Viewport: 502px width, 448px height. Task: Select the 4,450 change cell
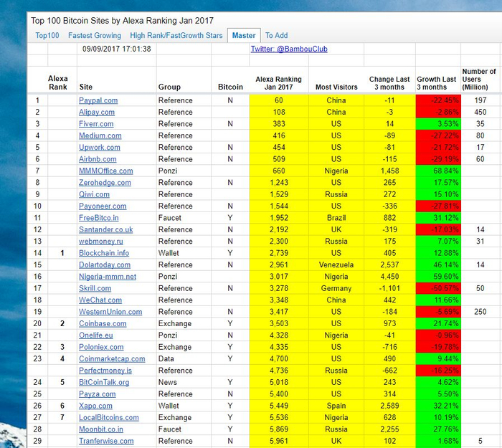(x=389, y=277)
